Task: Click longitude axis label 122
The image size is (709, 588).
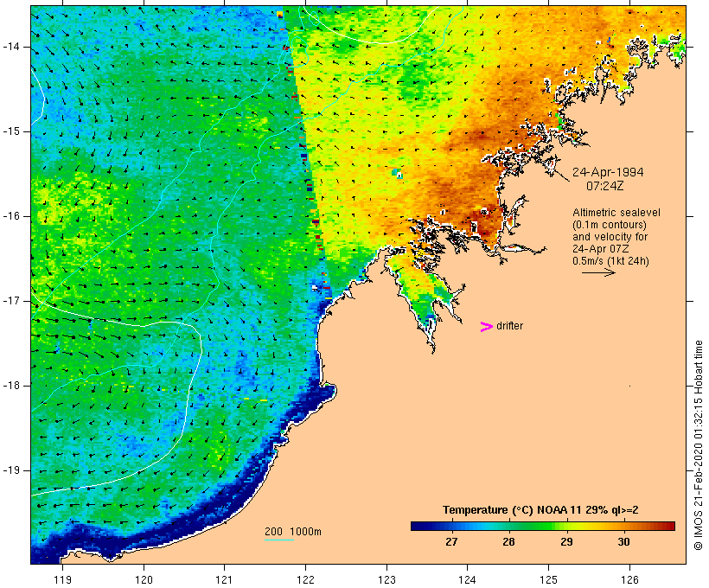Action: [x=306, y=579]
